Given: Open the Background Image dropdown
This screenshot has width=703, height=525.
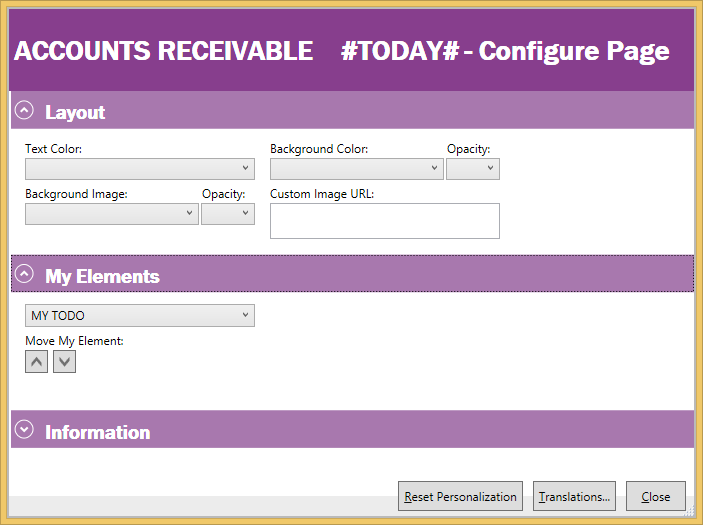Looking at the screenshot, I should (x=111, y=214).
